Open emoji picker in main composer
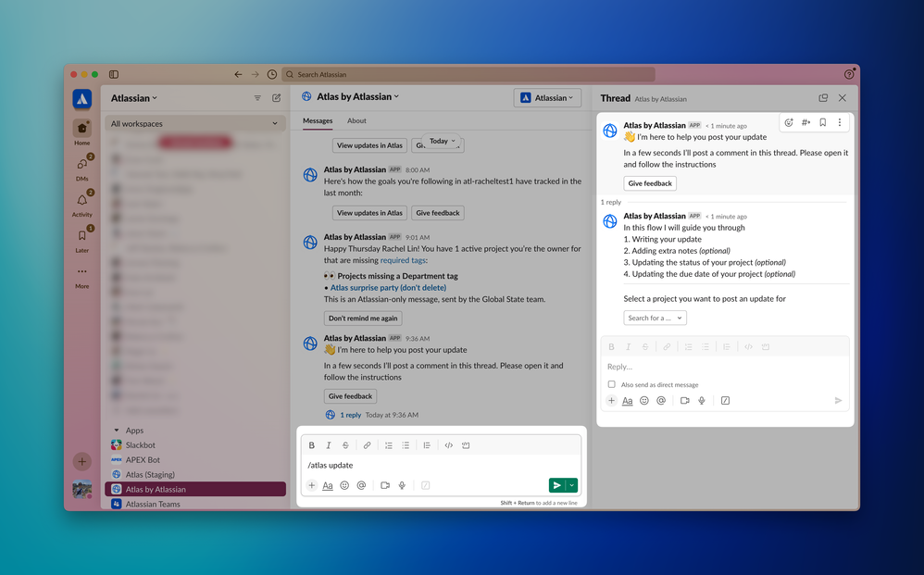The width and height of the screenshot is (924, 575). pyautogui.click(x=344, y=485)
